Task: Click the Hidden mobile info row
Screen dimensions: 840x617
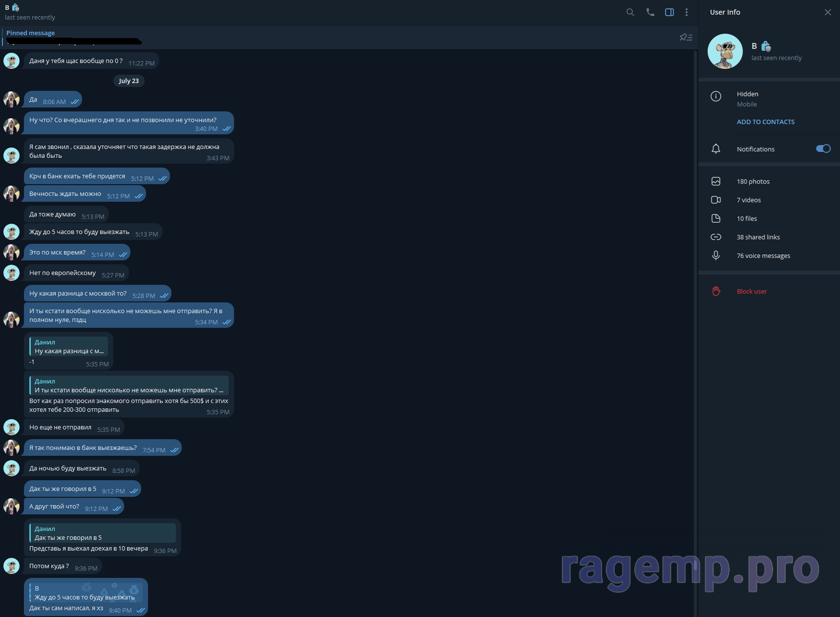Action: pyautogui.click(x=748, y=99)
